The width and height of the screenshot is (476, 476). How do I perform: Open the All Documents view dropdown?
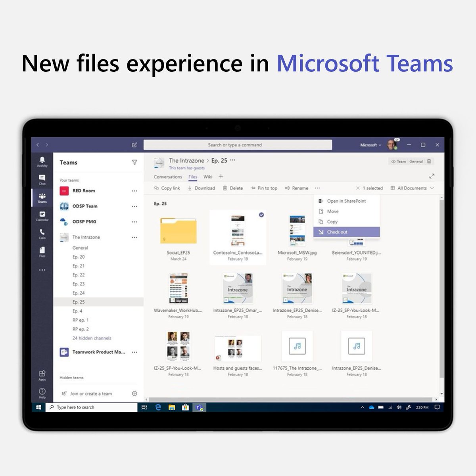[x=412, y=188]
